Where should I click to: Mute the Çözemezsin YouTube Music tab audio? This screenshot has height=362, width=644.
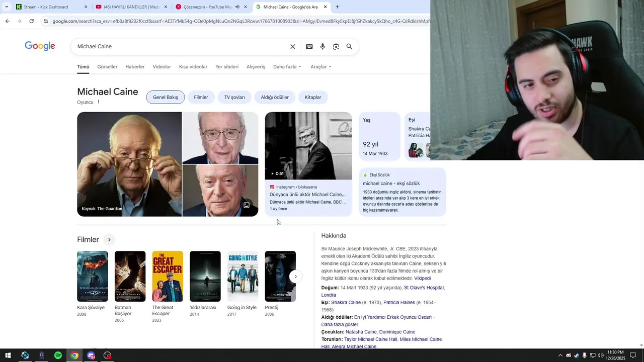click(237, 7)
